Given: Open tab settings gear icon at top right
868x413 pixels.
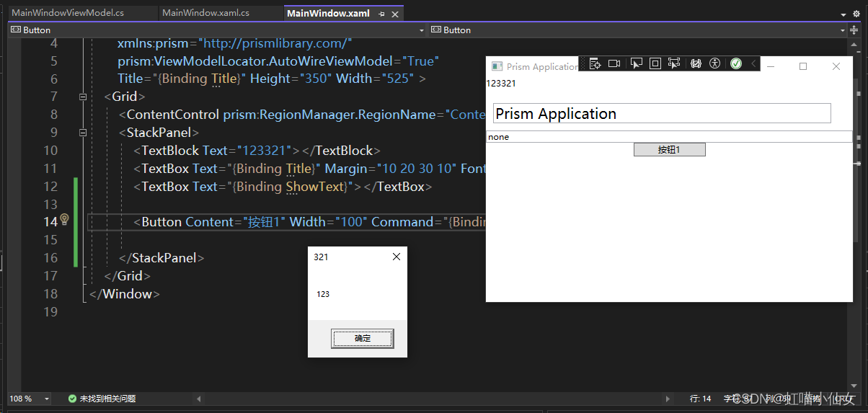Looking at the screenshot, I should point(857,14).
